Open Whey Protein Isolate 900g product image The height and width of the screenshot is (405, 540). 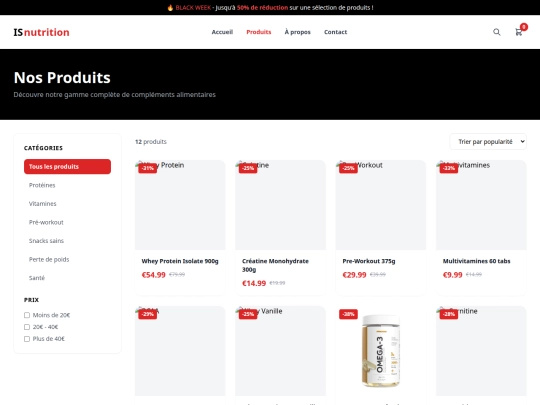tap(180, 205)
